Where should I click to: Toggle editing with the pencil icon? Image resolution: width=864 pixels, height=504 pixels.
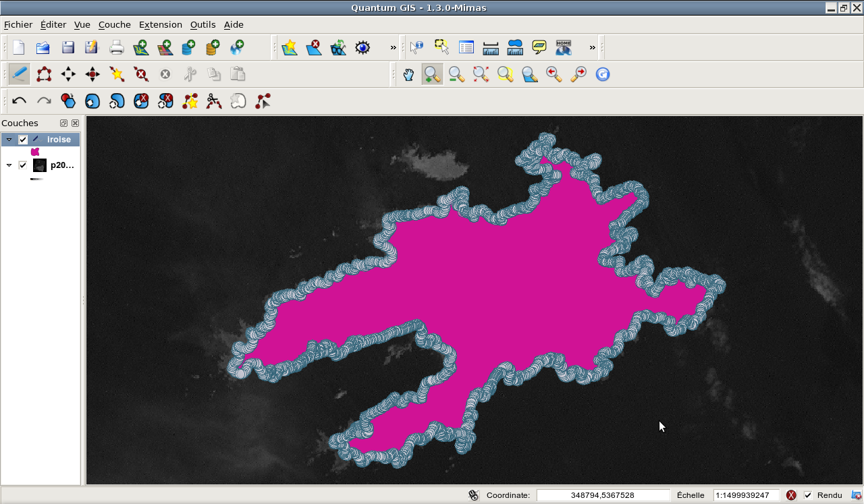coord(20,74)
